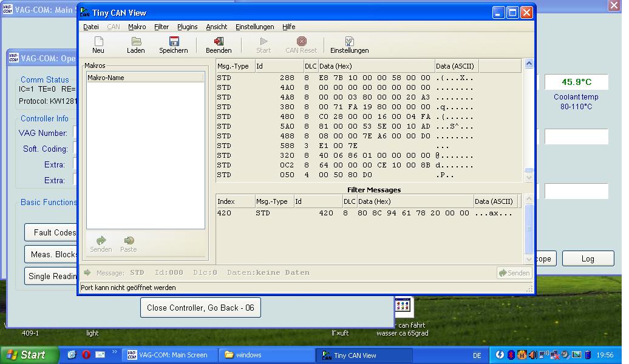Open the CAN menu
This screenshot has width=629, height=364.
click(114, 27)
